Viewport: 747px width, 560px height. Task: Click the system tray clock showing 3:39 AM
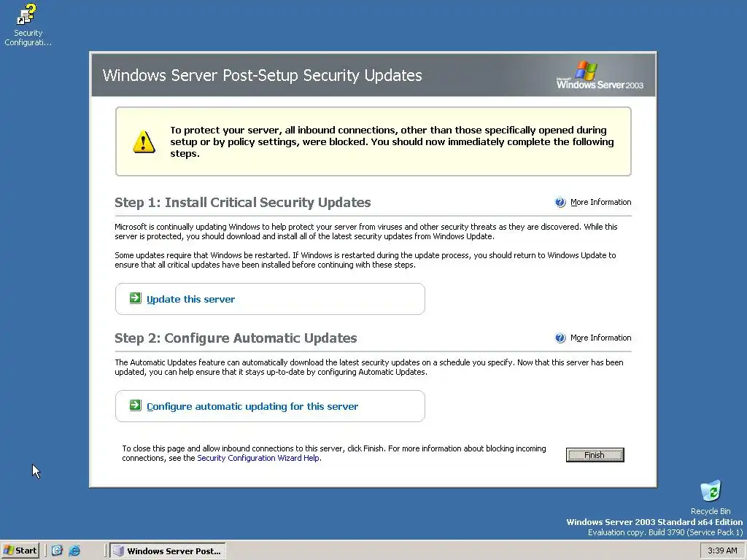coord(722,551)
